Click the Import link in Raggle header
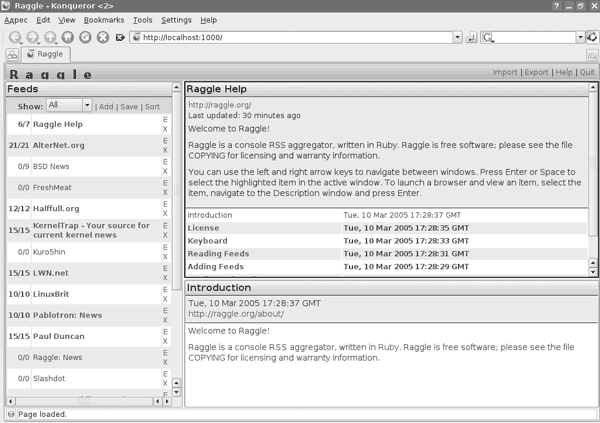This screenshot has height=423, width=600. tap(504, 73)
